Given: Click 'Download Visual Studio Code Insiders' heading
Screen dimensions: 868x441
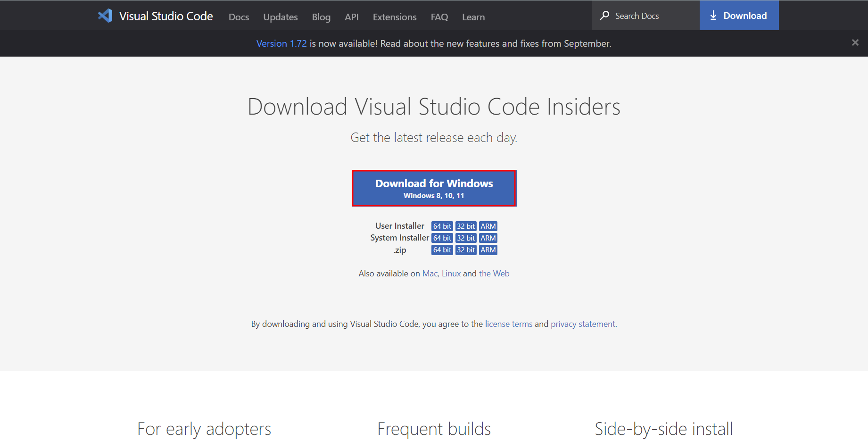Looking at the screenshot, I should (434, 107).
